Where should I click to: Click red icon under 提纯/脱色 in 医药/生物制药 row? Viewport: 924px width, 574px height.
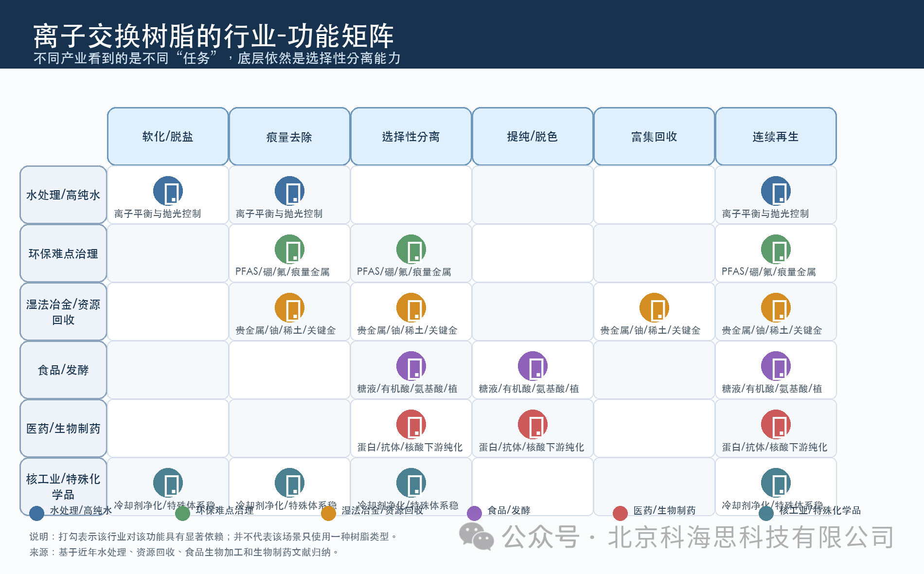(533, 425)
